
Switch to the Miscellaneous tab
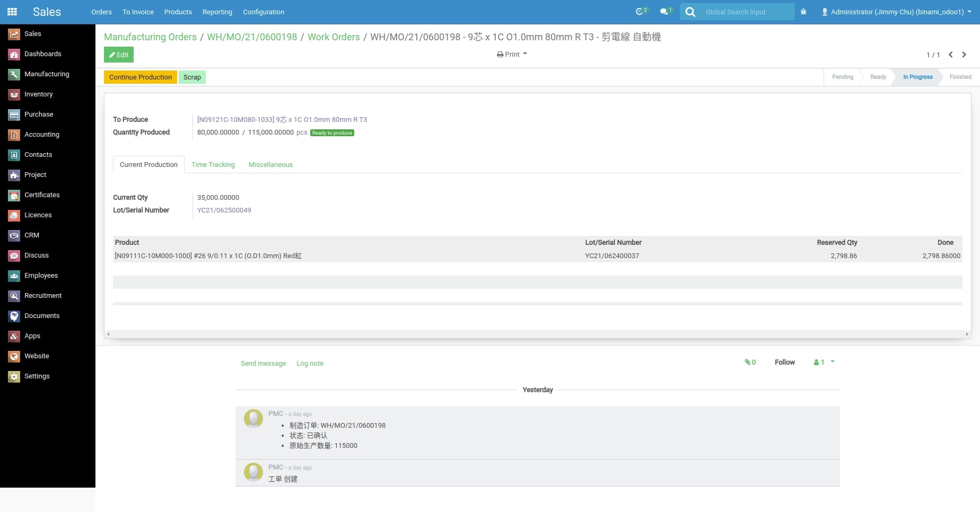[x=270, y=164]
